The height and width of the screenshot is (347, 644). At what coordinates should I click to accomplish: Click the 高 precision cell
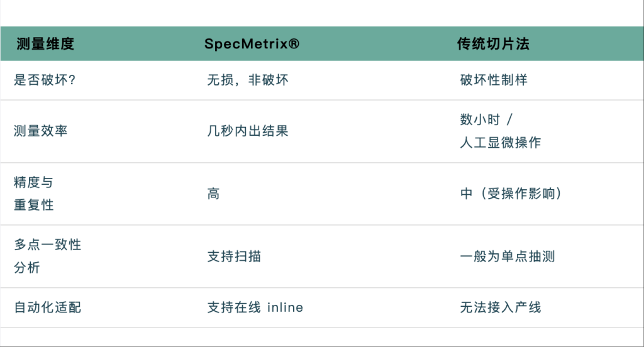point(213,194)
